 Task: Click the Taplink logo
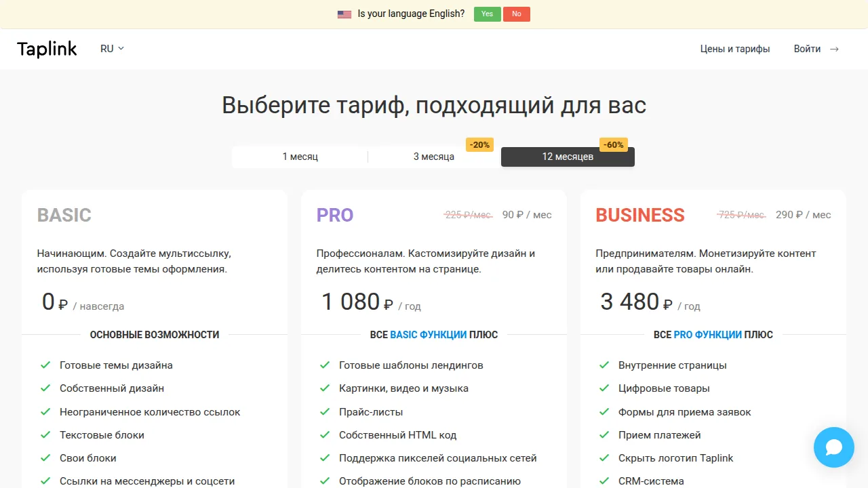tap(47, 49)
